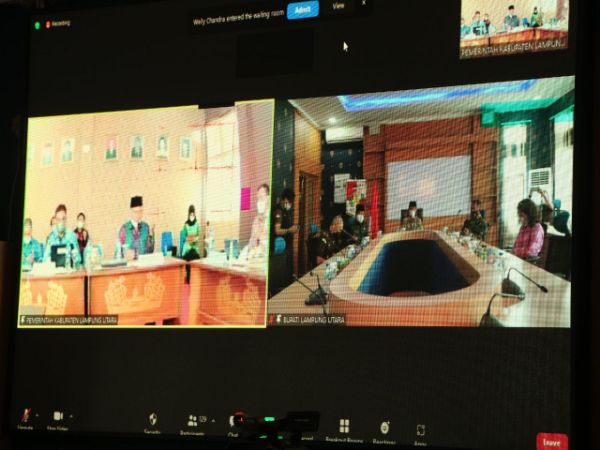Open video options arrow beside camera
The height and width of the screenshot is (450, 600).
coord(72,416)
